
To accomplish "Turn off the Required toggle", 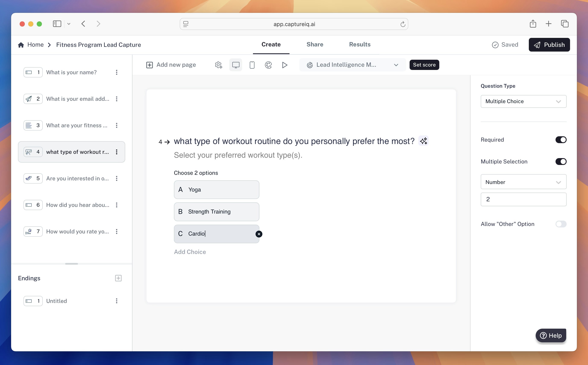I will 560,140.
